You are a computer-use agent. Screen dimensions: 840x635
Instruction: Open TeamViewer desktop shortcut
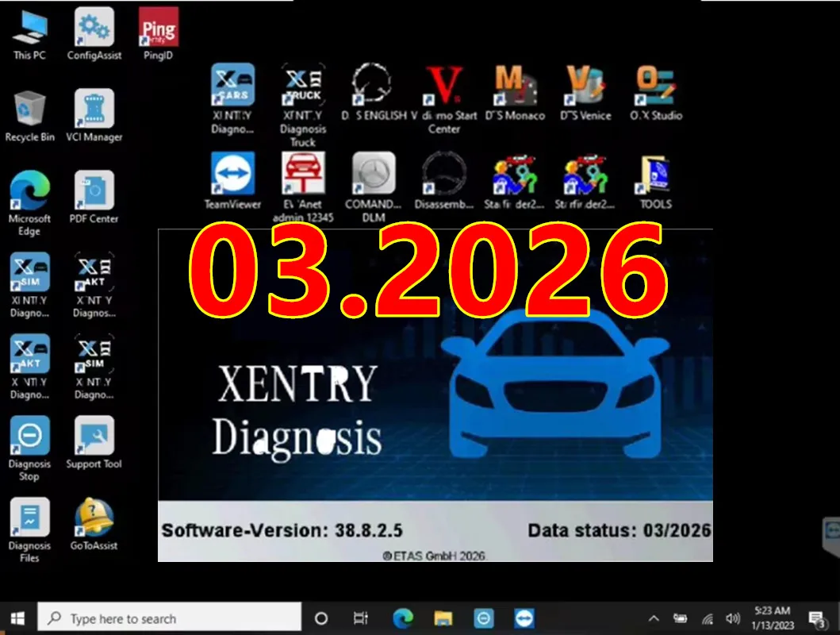coord(232,181)
